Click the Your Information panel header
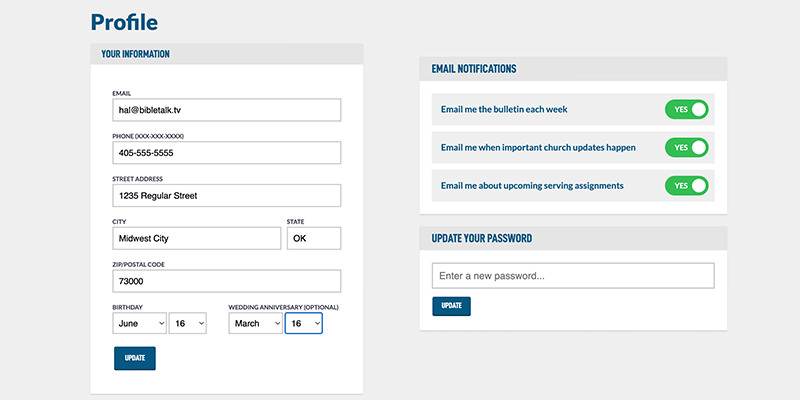The width and height of the screenshot is (800, 400). (227, 54)
